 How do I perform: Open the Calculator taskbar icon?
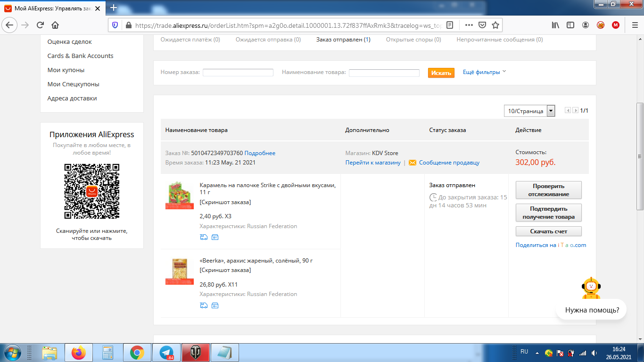[x=108, y=353]
